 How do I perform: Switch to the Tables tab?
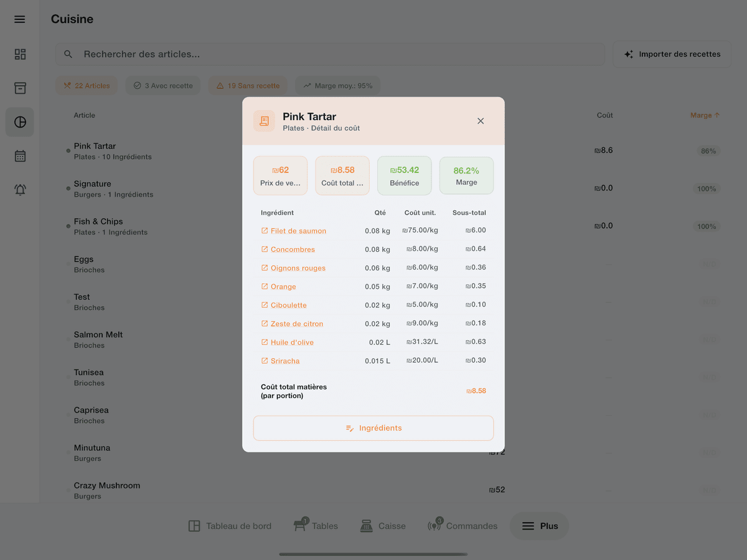point(316,526)
